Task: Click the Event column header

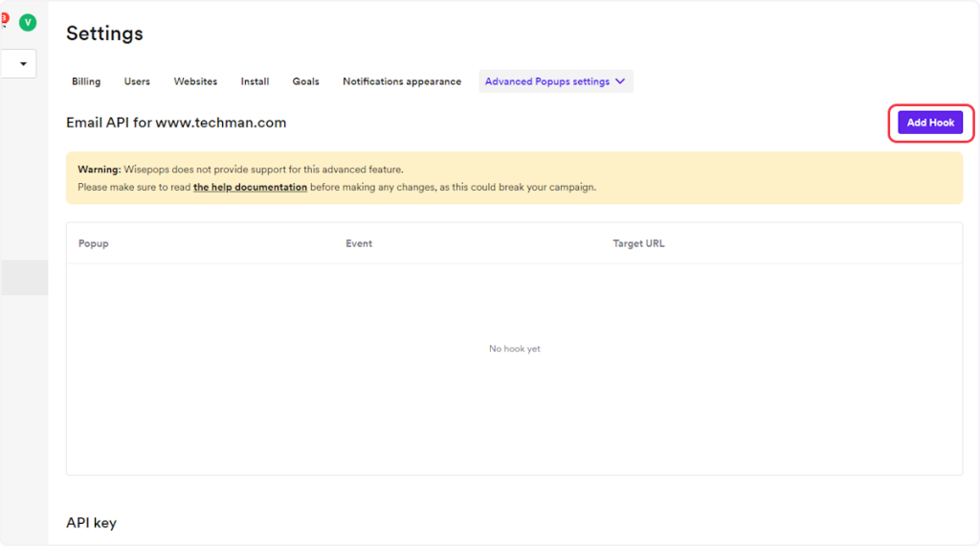Action: point(359,243)
